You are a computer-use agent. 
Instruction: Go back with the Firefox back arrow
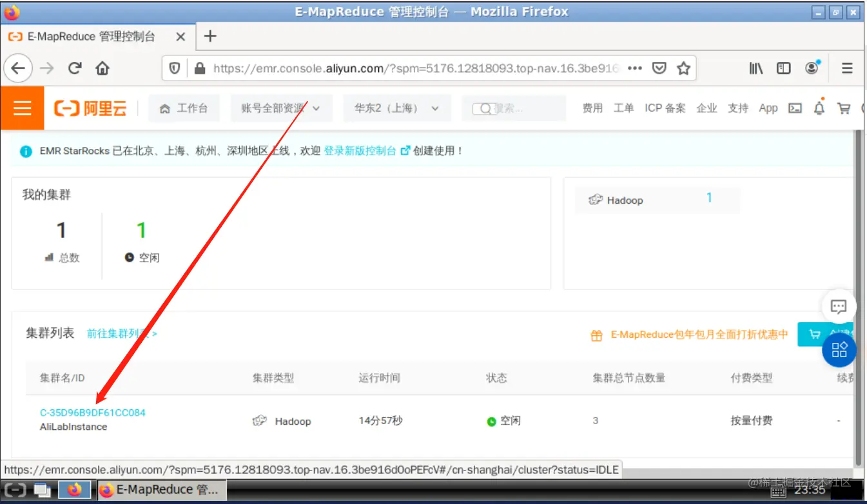pyautogui.click(x=18, y=68)
